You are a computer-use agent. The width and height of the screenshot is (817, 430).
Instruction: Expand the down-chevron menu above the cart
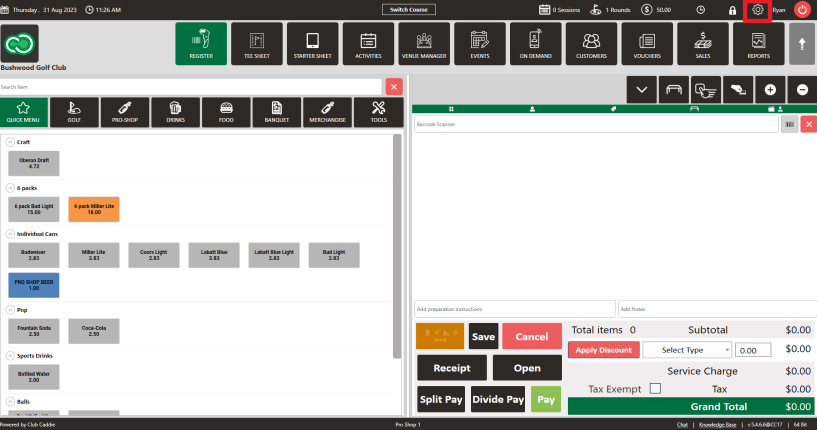click(x=642, y=90)
